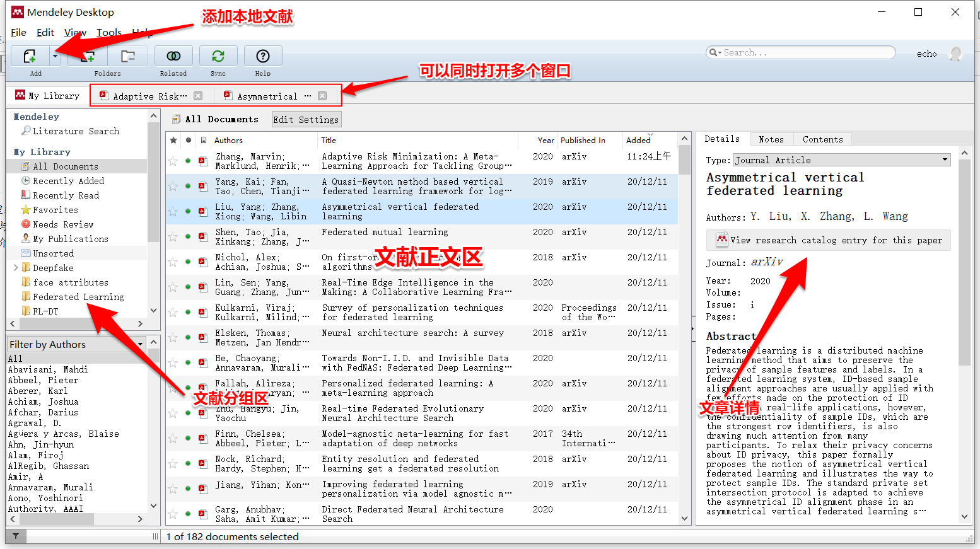Open the Add button dropdown arrow
Image resolution: width=980 pixels, height=549 pixels.
[55, 56]
